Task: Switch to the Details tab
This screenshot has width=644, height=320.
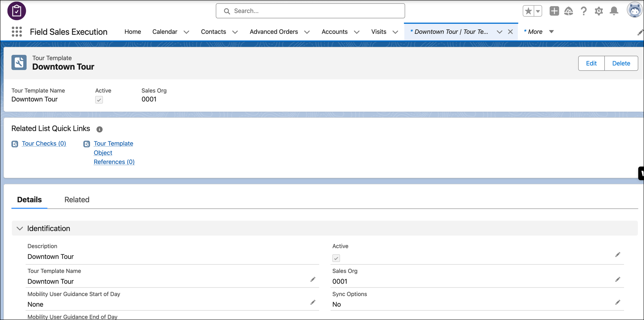Action: tap(30, 200)
